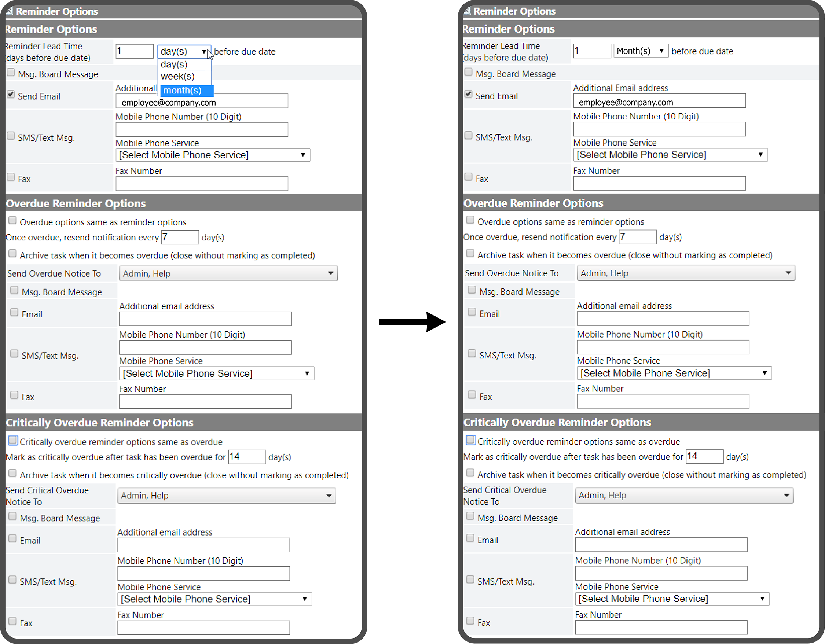
Task: Click the Reminder Options title icon in right panel
Action: click(467, 11)
